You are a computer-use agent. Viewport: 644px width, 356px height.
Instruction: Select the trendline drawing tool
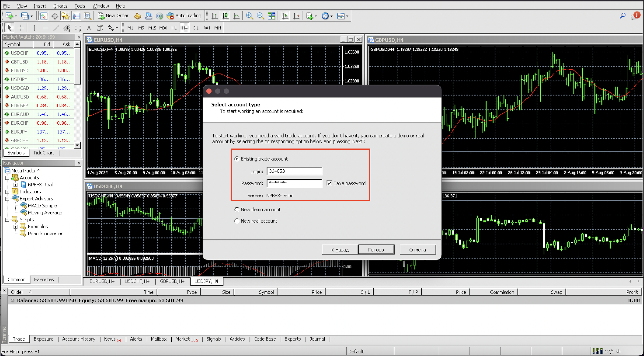(56, 28)
